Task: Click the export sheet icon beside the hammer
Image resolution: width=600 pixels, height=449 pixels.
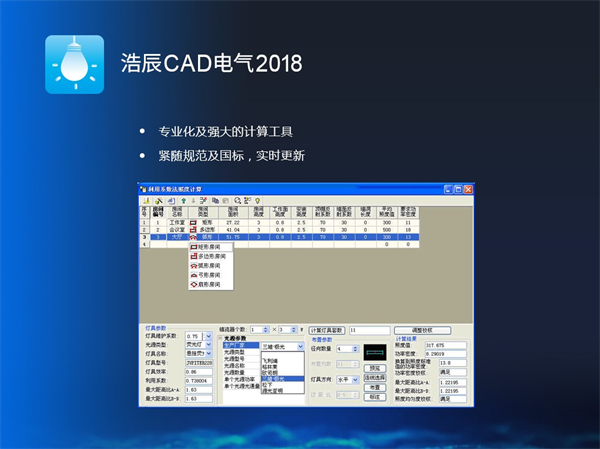Action: coord(171,201)
